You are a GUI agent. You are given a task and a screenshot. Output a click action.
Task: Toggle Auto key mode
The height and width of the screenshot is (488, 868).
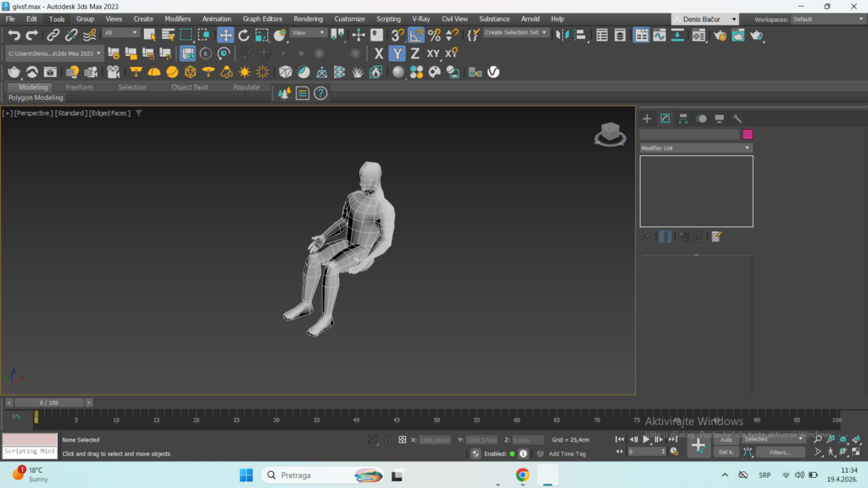click(726, 440)
